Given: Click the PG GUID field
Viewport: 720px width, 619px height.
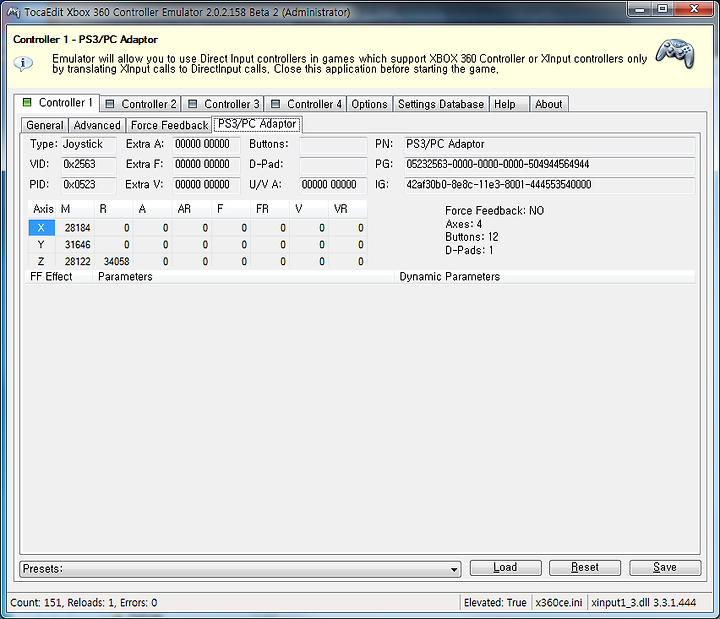Looking at the screenshot, I should [x=550, y=164].
